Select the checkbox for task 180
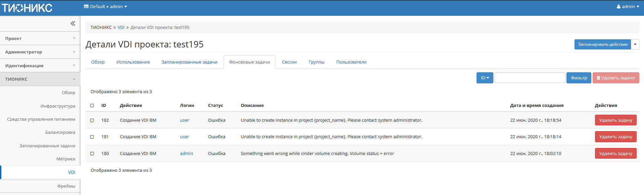Viewport: 644px width, 195px height. point(92,154)
